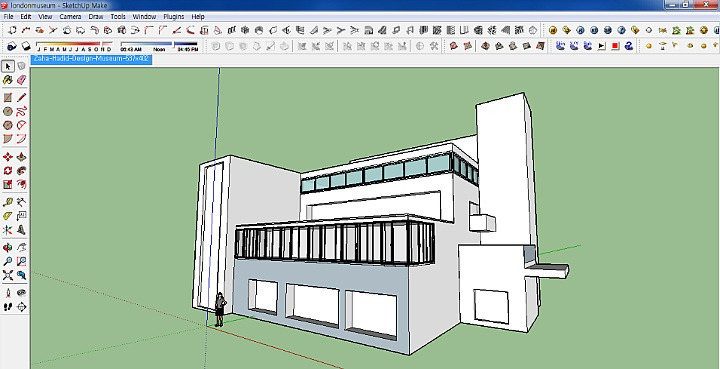Click the red stop button in toolbar
The image size is (720, 369).
coord(616,46)
